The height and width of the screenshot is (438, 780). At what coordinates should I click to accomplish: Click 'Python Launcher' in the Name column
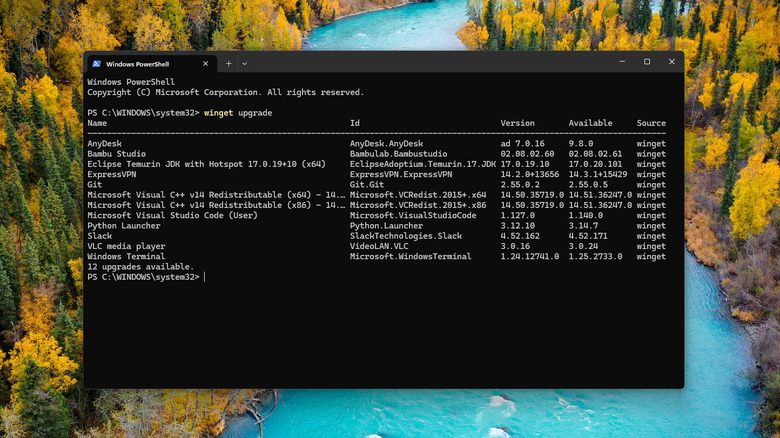pyautogui.click(x=124, y=225)
